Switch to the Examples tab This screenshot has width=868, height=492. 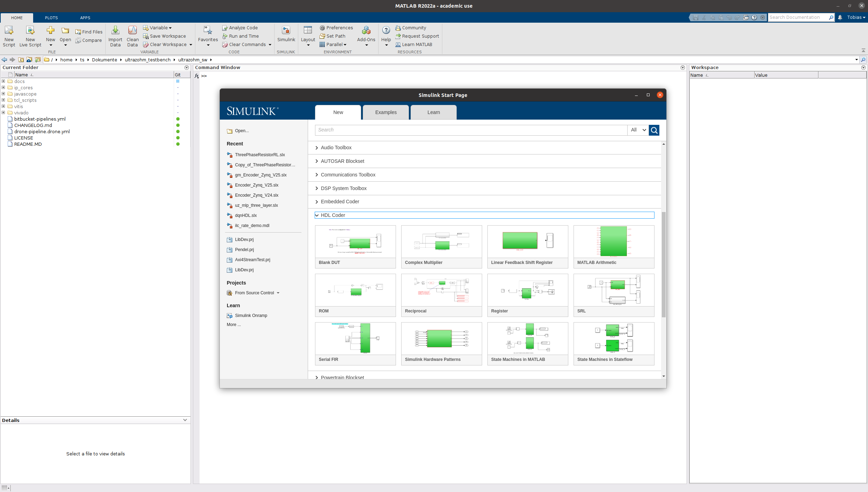click(x=386, y=112)
